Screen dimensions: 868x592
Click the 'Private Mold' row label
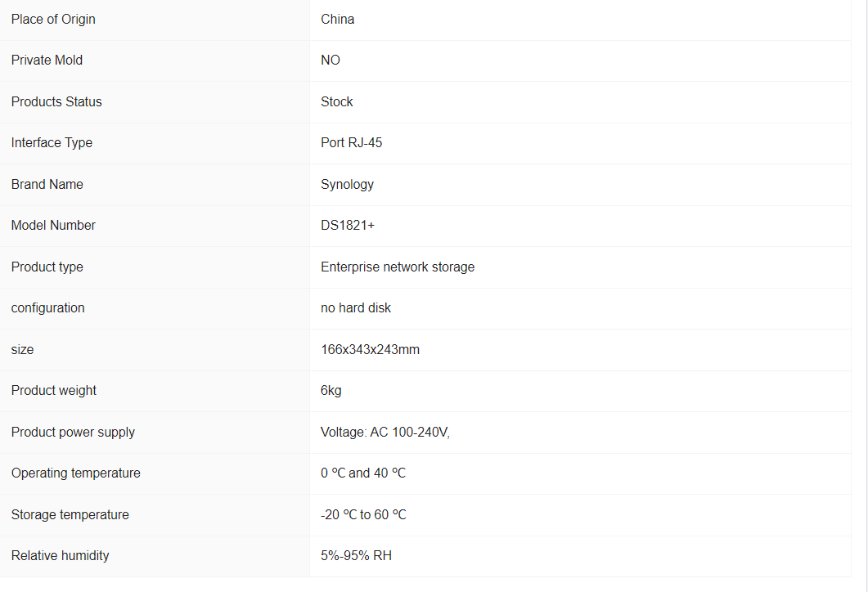(47, 60)
